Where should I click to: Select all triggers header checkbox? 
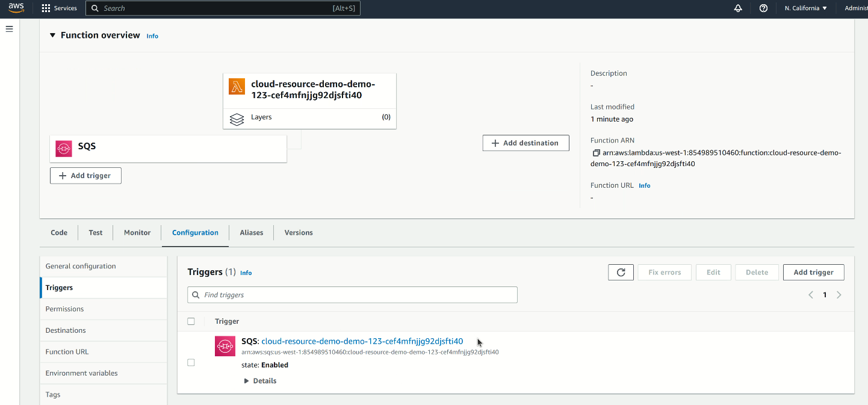[191, 321]
